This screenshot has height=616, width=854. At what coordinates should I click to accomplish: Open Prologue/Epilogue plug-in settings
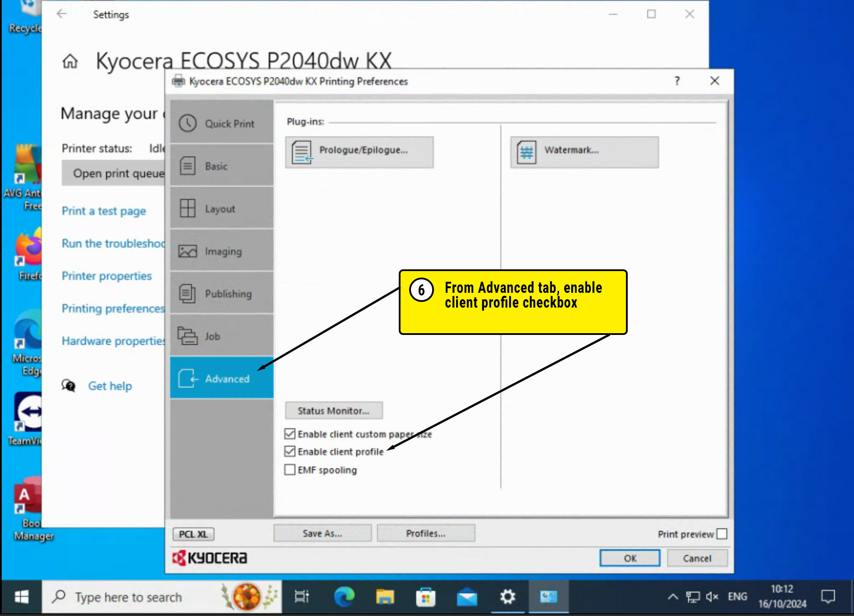359,152
